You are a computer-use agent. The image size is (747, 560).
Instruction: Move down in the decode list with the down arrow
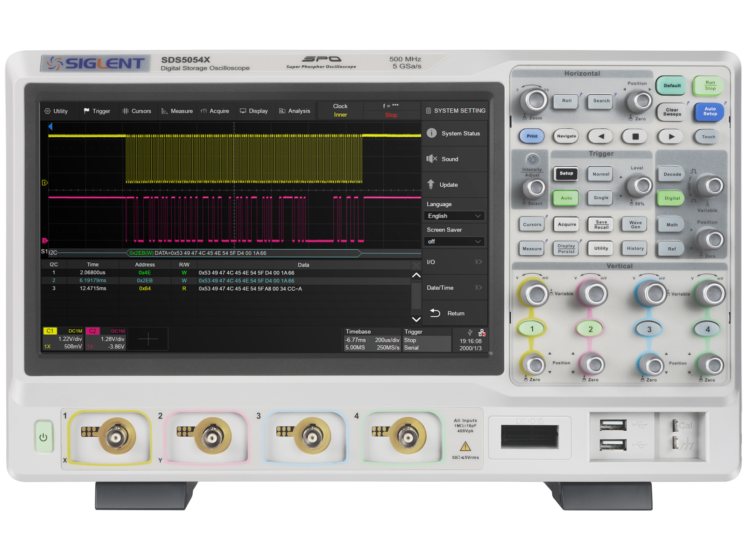(416, 319)
